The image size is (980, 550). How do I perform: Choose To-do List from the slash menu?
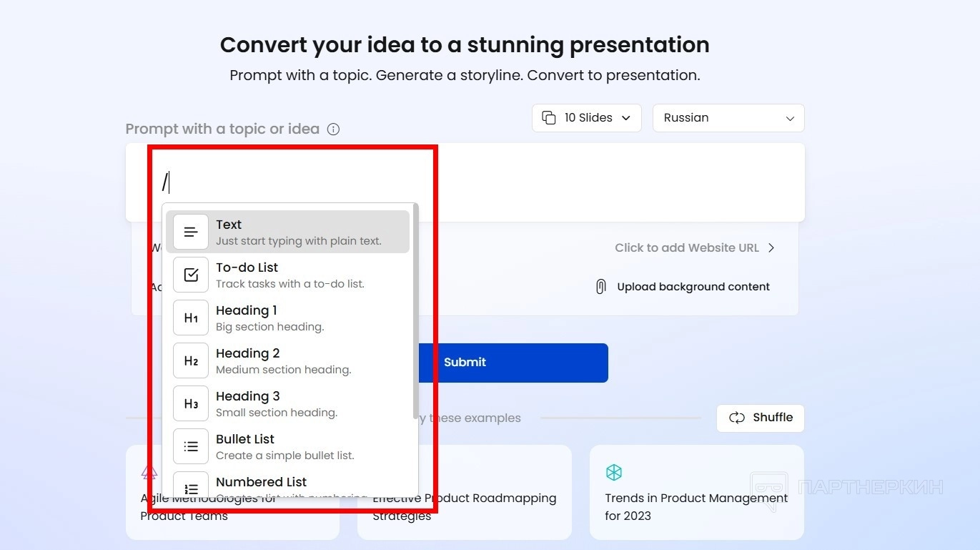[288, 275]
